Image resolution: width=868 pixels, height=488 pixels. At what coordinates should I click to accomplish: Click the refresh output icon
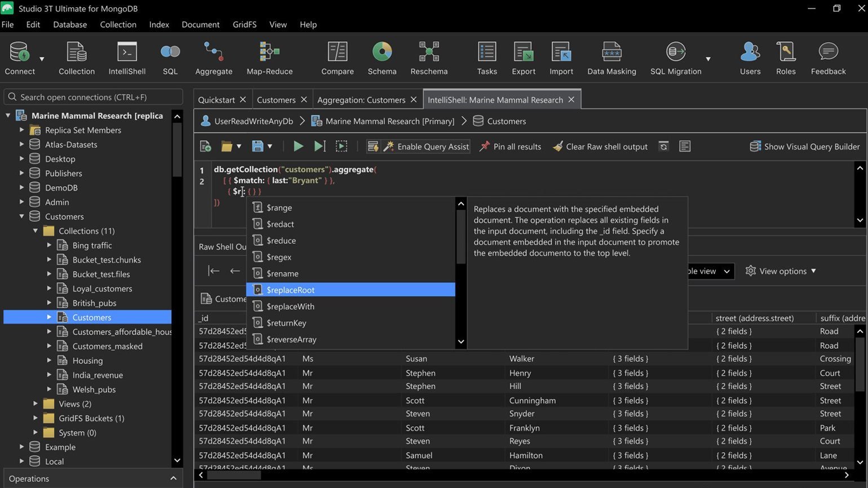664,147
